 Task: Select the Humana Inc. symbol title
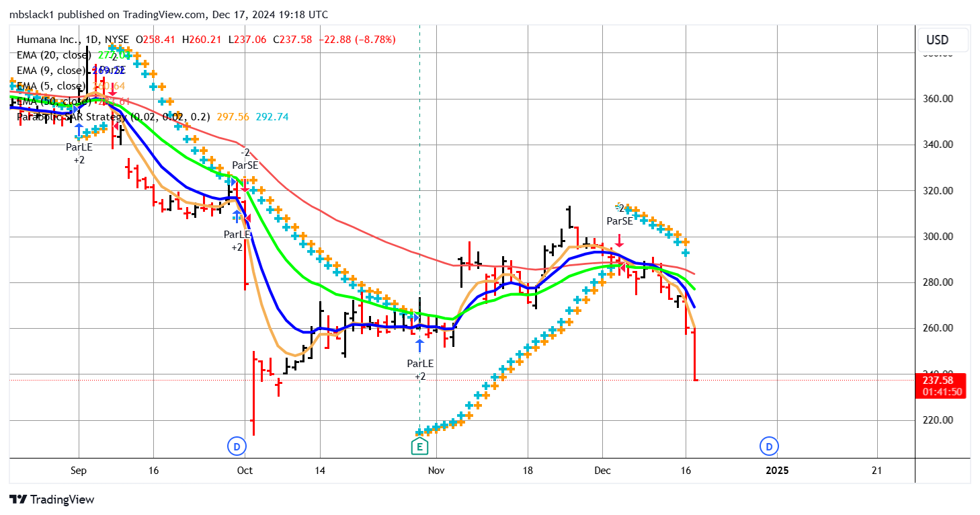pos(74,40)
